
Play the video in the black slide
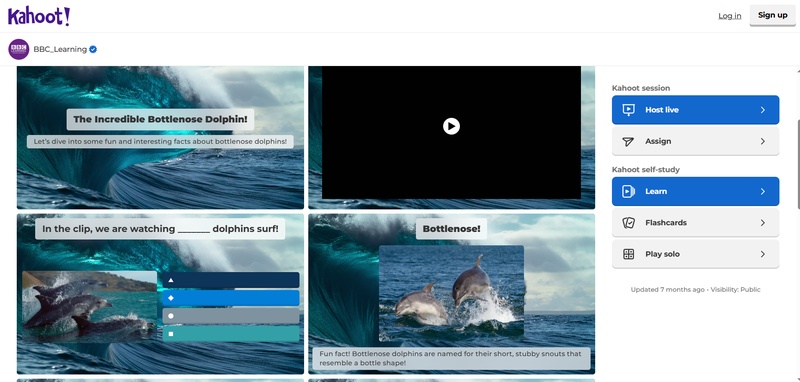tap(451, 126)
